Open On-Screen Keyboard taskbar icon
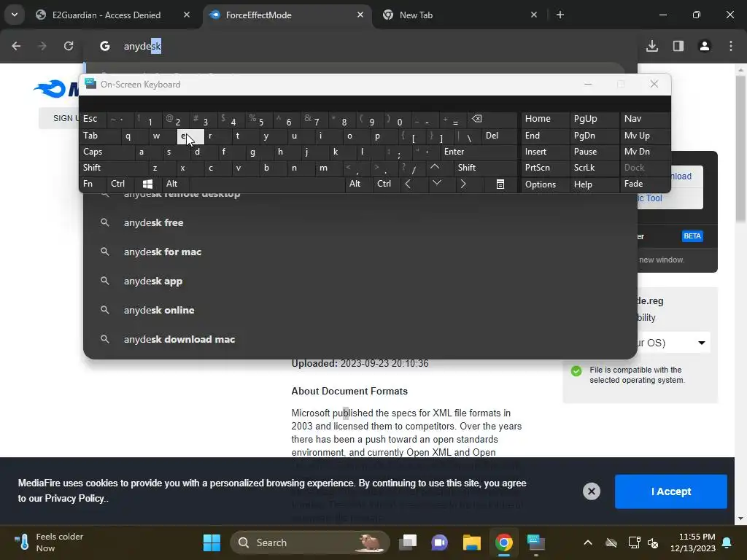Viewport: 747px width, 560px height. tap(536, 542)
